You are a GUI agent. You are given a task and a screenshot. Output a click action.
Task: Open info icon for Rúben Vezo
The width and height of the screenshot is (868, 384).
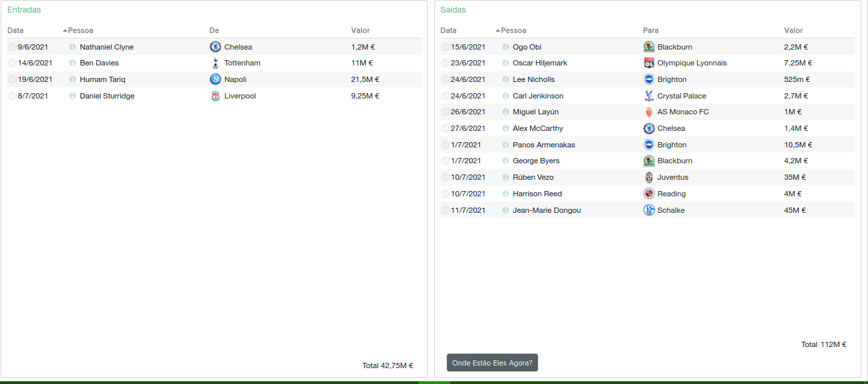tap(506, 177)
